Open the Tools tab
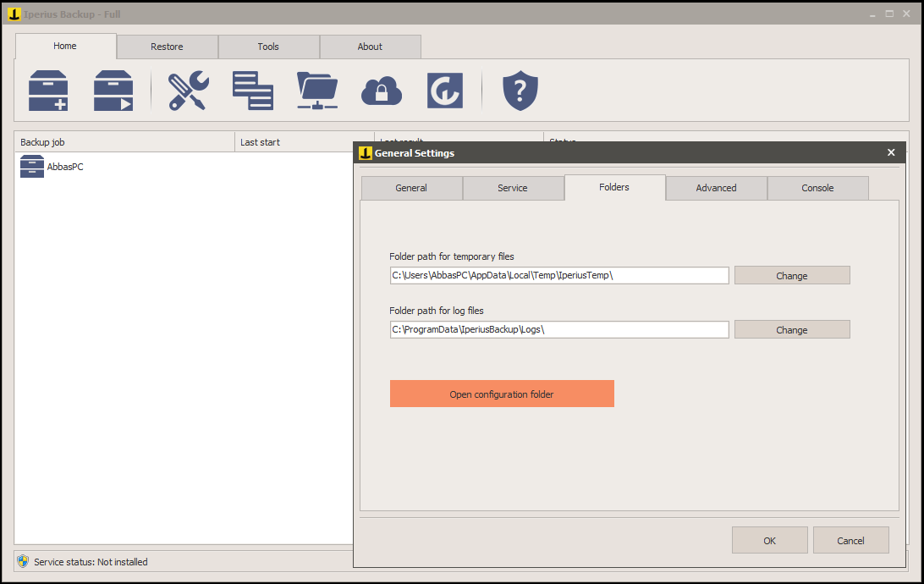This screenshot has width=924, height=584. 268,47
